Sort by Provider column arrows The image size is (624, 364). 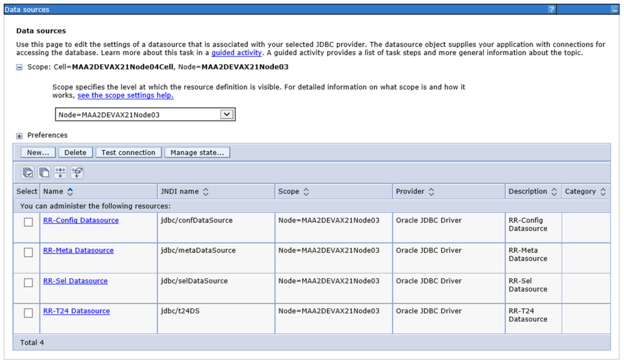pos(431,192)
